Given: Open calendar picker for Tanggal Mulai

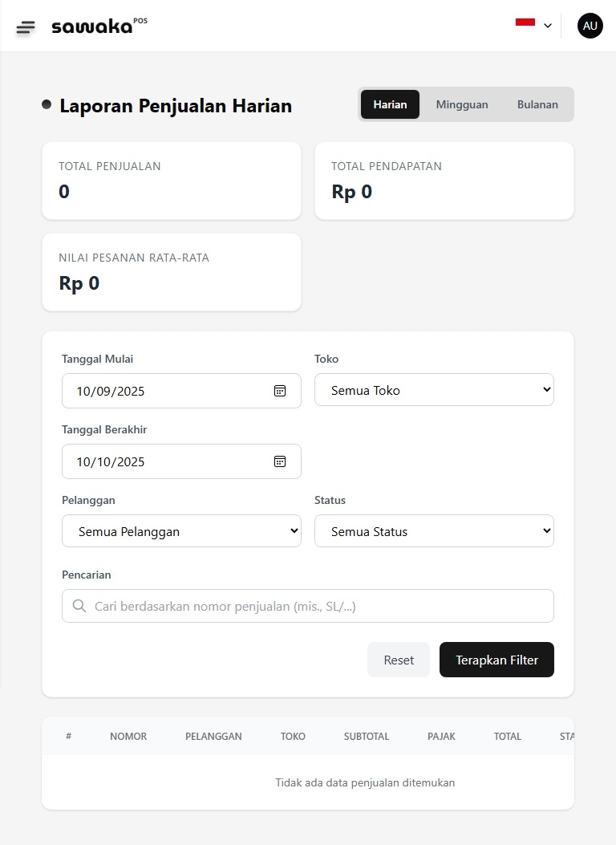Looking at the screenshot, I should tap(280, 391).
